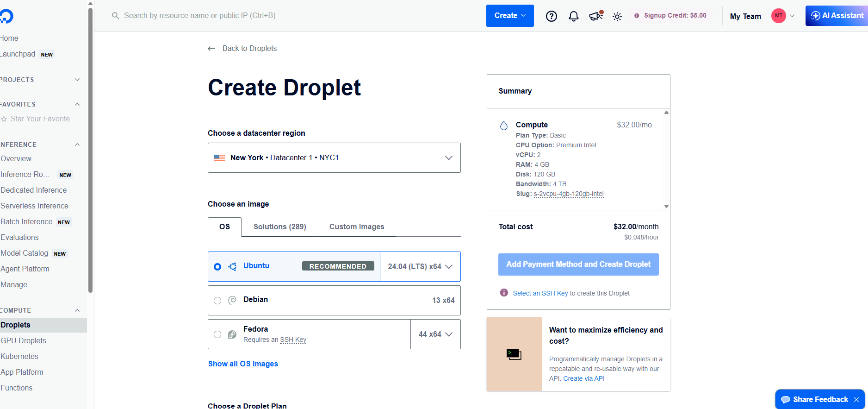The height and width of the screenshot is (409, 868).
Task: Click the Select an SSH Key link
Action: [x=540, y=293]
